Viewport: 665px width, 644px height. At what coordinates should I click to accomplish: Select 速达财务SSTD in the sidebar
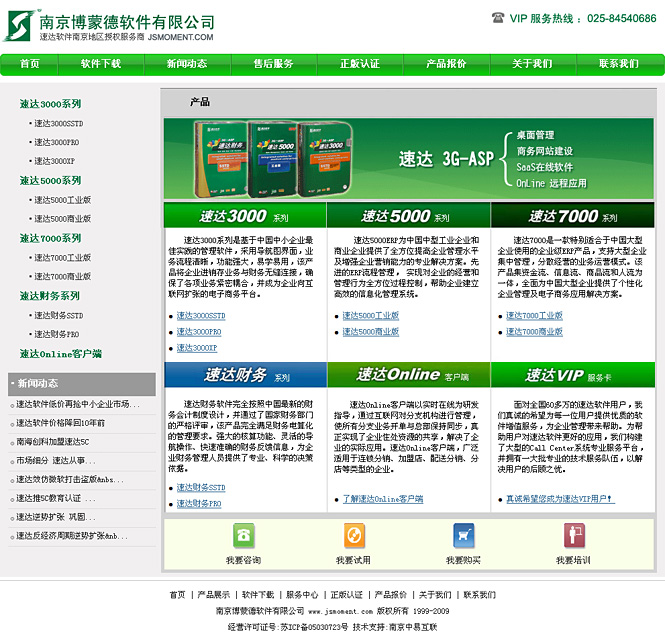point(59,315)
